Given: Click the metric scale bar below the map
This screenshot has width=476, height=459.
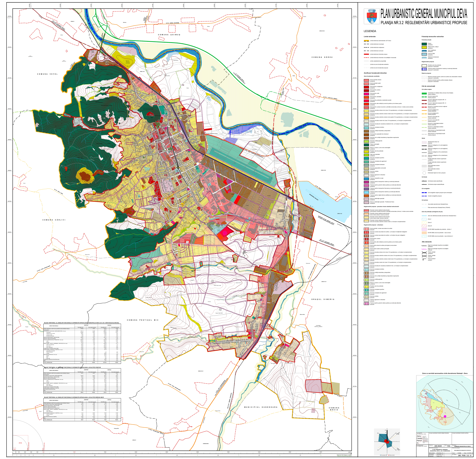Looking at the screenshot, I should tap(182, 453).
